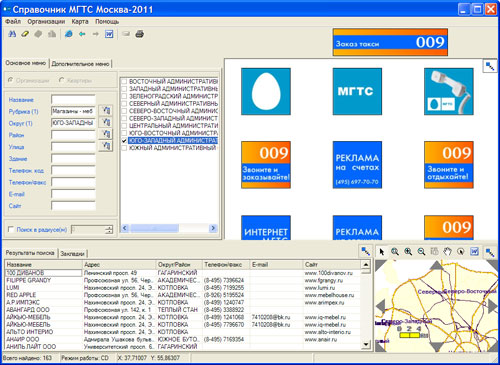Click the Word export icon in top toolbar
This screenshot has height=365, width=500.
tap(109, 34)
